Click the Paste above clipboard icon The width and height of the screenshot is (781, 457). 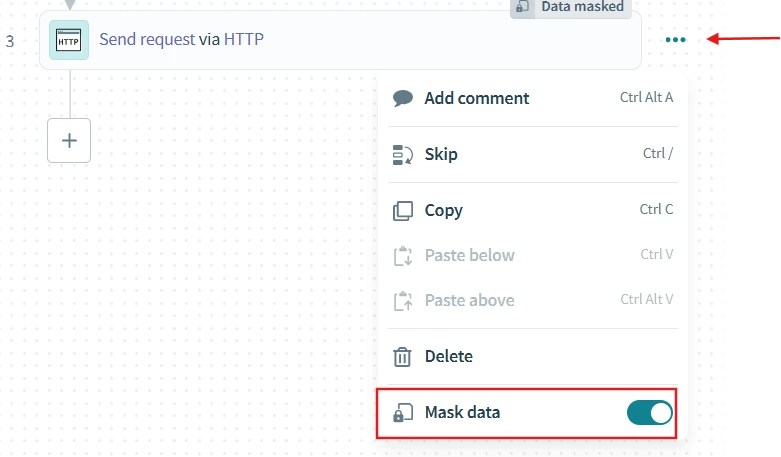click(x=403, y=300)
